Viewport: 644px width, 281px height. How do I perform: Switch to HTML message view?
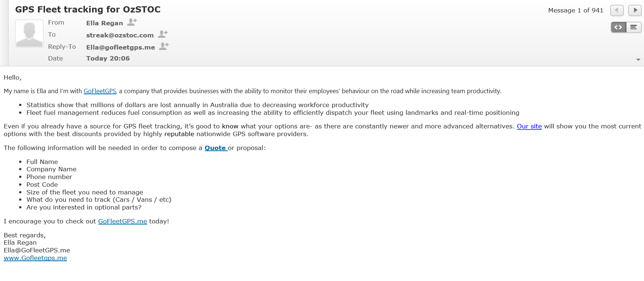pos(618,28)
